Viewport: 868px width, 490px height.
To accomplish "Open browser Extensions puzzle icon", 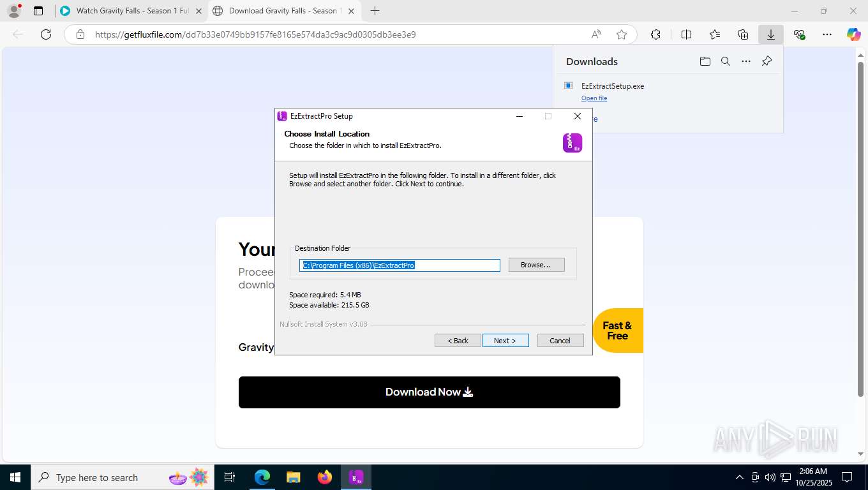I will [655, 34].
